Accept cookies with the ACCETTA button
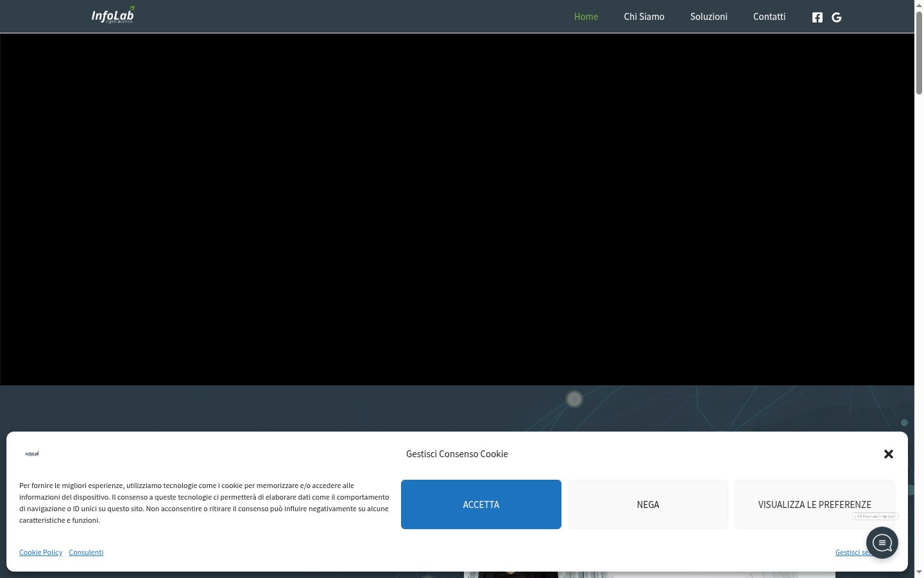Image resolution: width=924 pixels, height=578 pixels. (481, 504)
